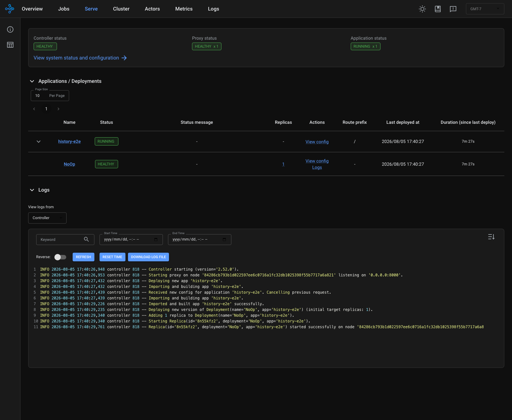512x420 pixels.
Task: Open End Time calendar picker icon
Action: pos(224,240)
